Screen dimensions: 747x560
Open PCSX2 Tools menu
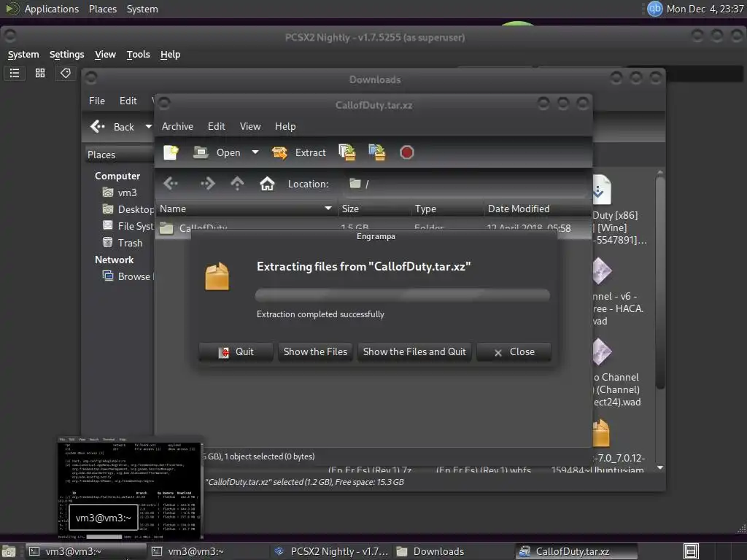tap(138, 54)
